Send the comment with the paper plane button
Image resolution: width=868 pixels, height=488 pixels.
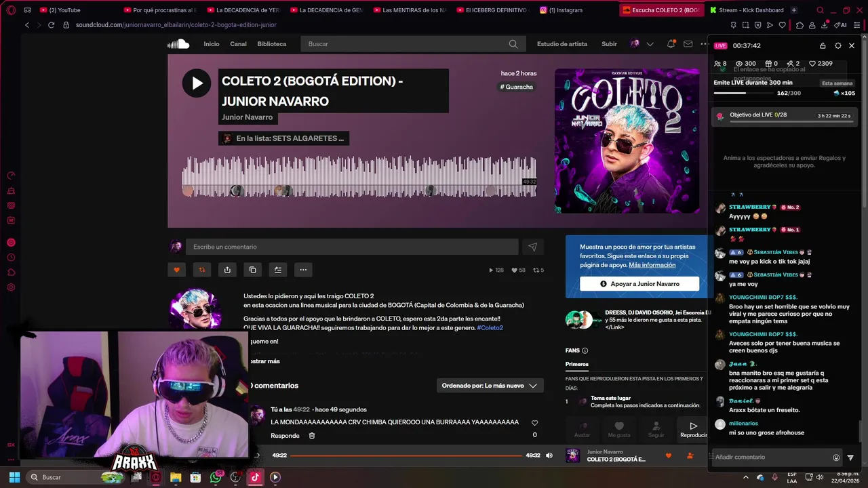point(532,247)
